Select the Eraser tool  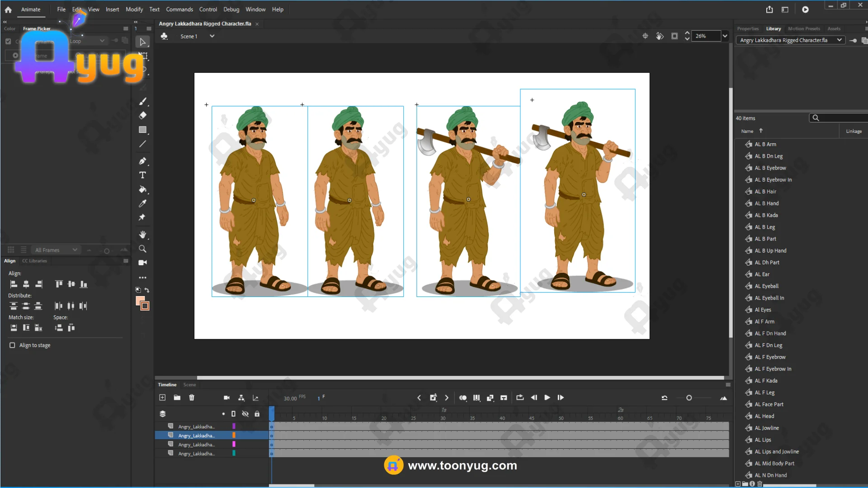[x=142, y=116]
